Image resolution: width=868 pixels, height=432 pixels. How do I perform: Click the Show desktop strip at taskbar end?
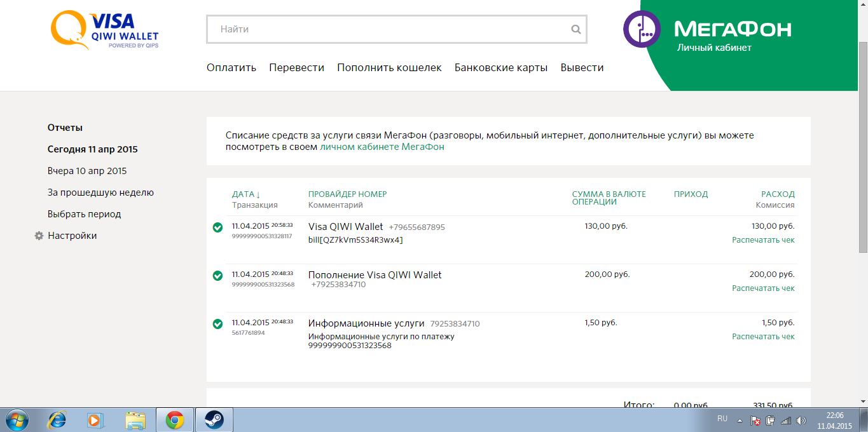click(x=864, y=420)
